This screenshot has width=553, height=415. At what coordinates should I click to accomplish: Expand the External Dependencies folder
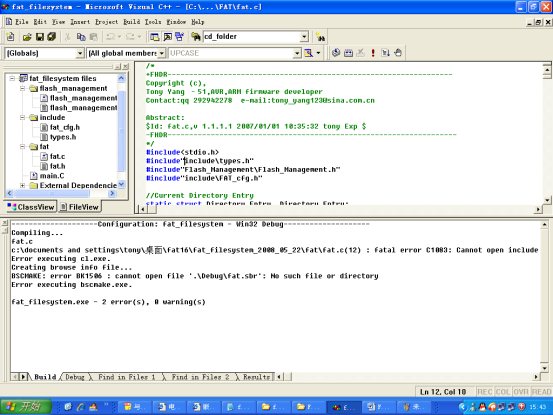point(23,185)
